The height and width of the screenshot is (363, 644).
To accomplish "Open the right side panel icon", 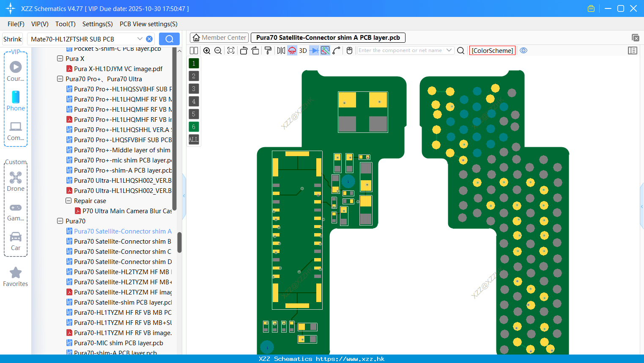I will [633, 50].
